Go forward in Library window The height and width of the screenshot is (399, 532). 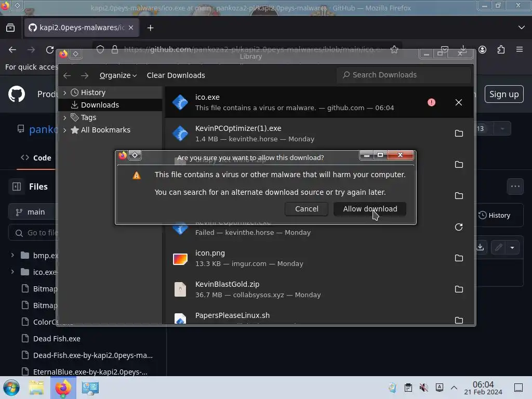(x=85, y=75)
